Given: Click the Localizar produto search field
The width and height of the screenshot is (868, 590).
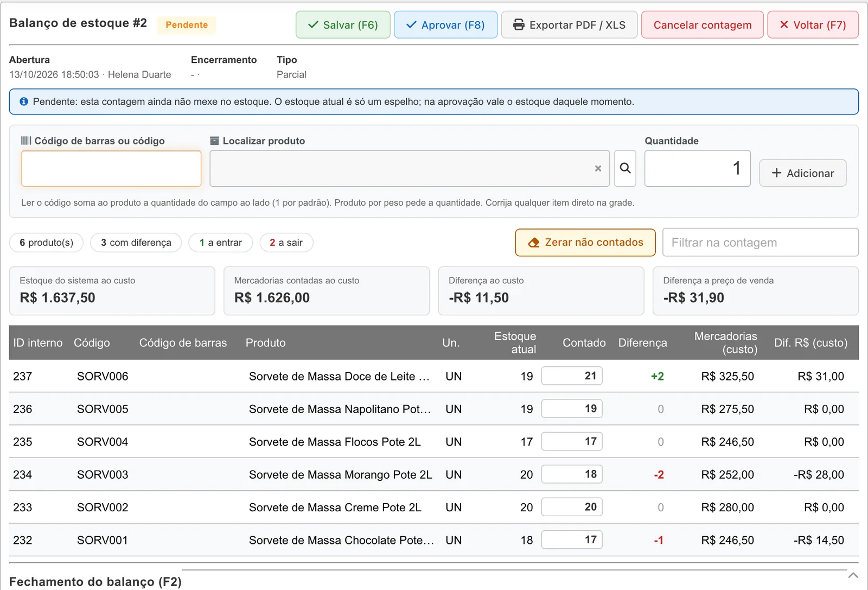Looking at the screenshot, I should [x=410, y=168].
